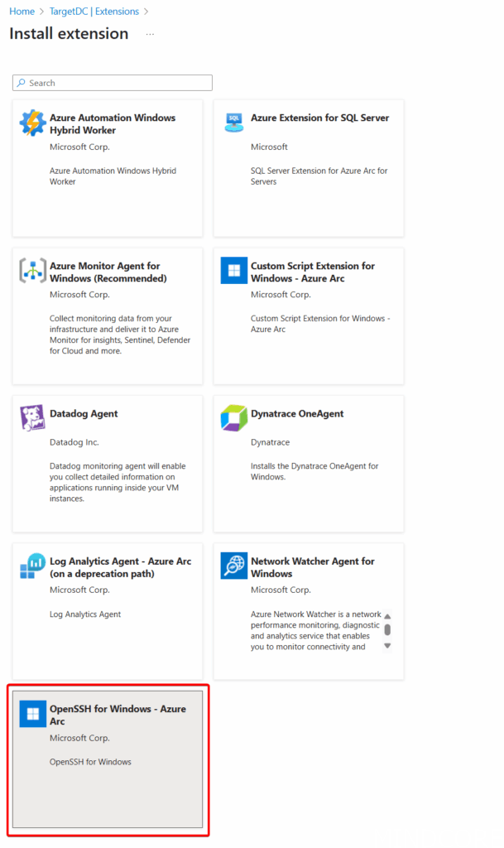Click the Custom Script Extension Windows logo icon
This screenshot has height=848, width=504.
coord(234,271)
